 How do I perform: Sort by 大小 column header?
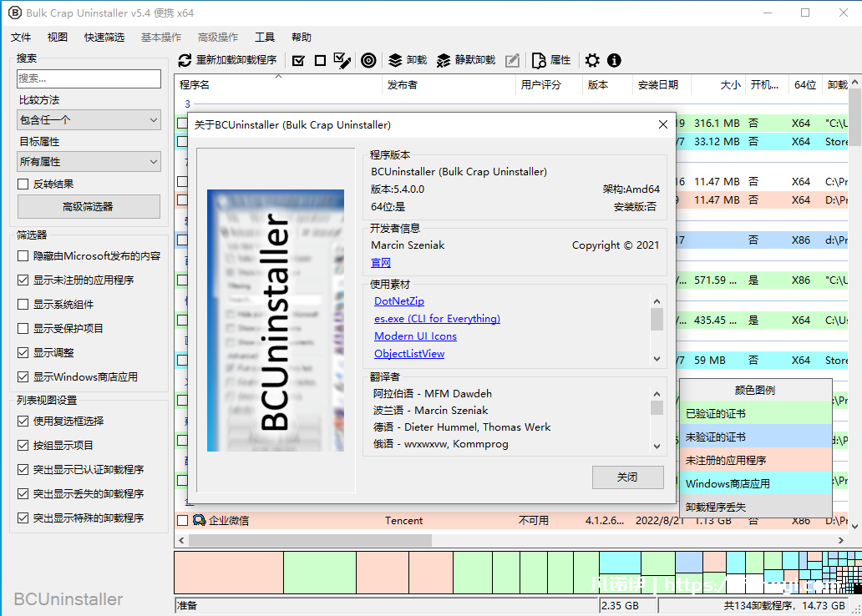(717, 84)
